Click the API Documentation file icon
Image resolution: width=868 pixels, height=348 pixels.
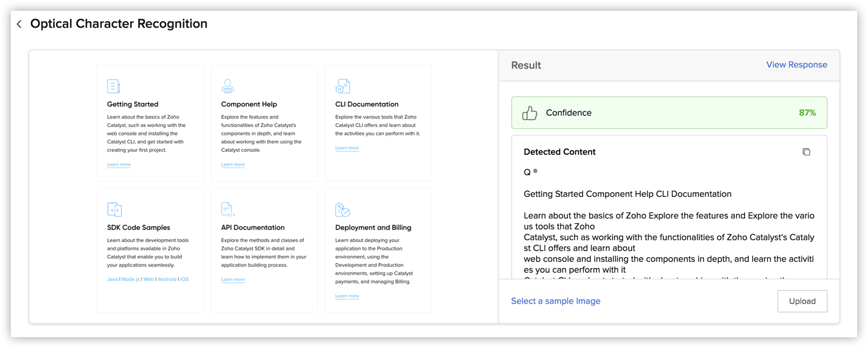point(228,210)
